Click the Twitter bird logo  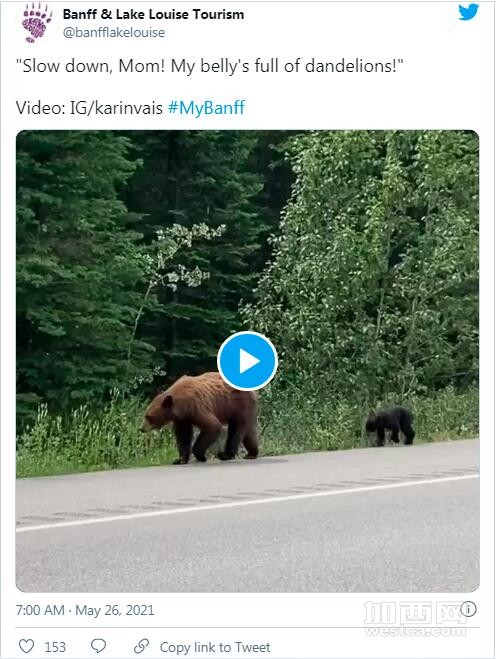pyautogui.click(x=468, y=12)
